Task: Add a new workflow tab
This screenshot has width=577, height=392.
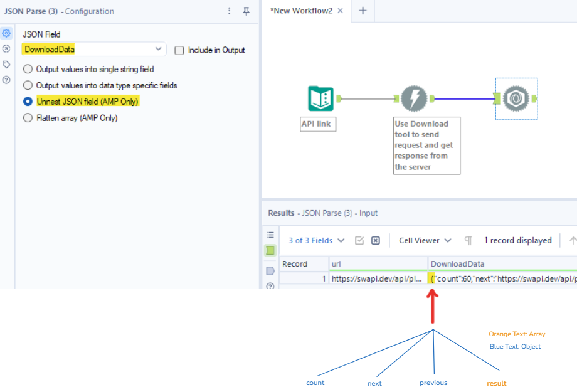Action: [x=363, y=11]
